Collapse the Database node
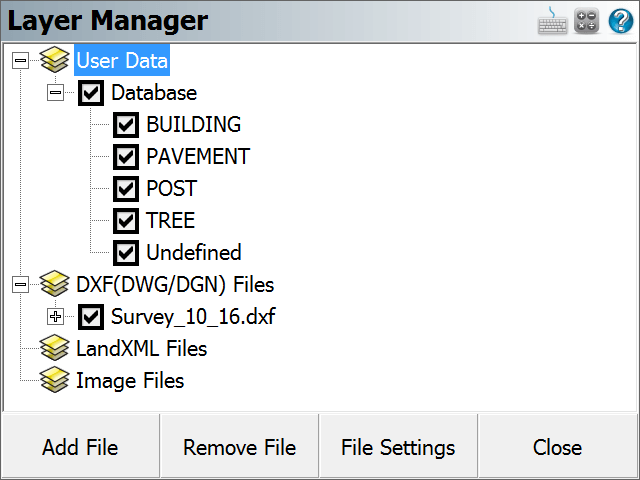 click(56, 93)
